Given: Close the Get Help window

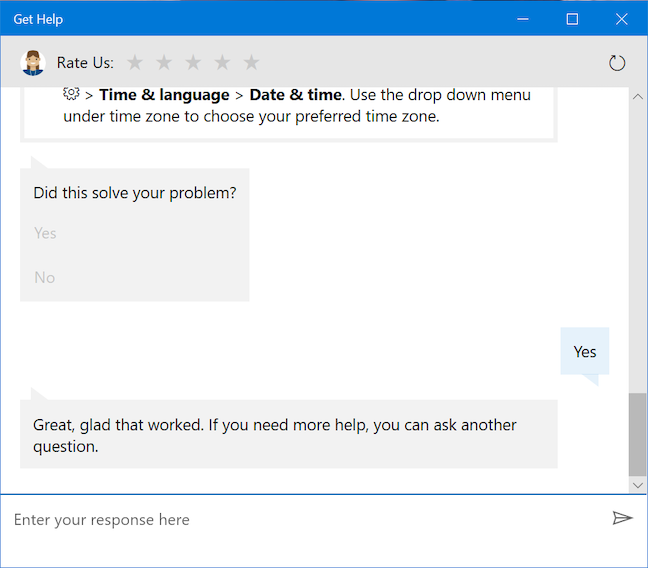Looking at the screenshot, I should [621, 19].
